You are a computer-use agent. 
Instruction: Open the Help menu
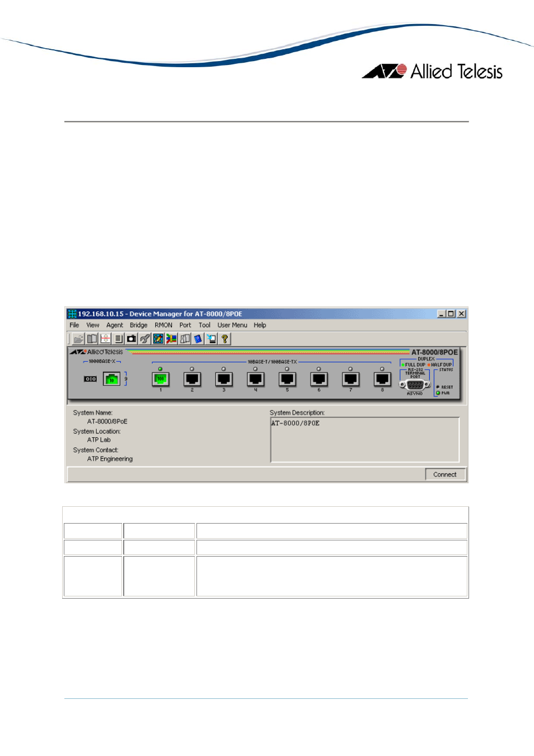260,325
